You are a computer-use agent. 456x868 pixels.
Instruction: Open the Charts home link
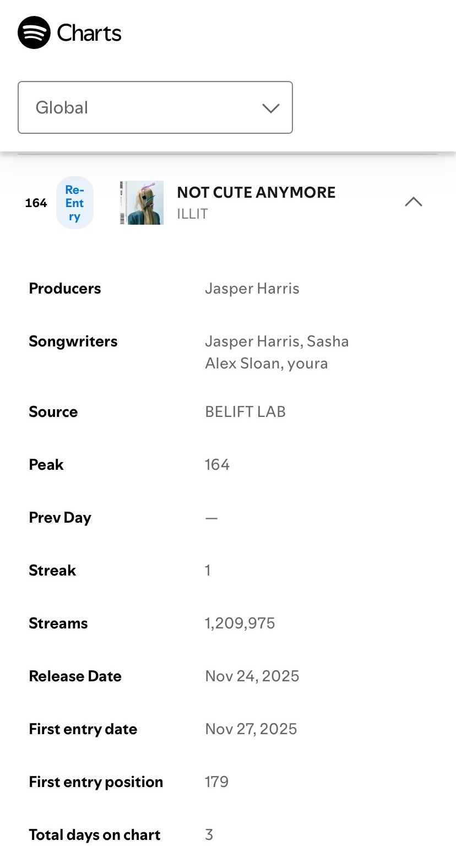[x=89, y=33]
